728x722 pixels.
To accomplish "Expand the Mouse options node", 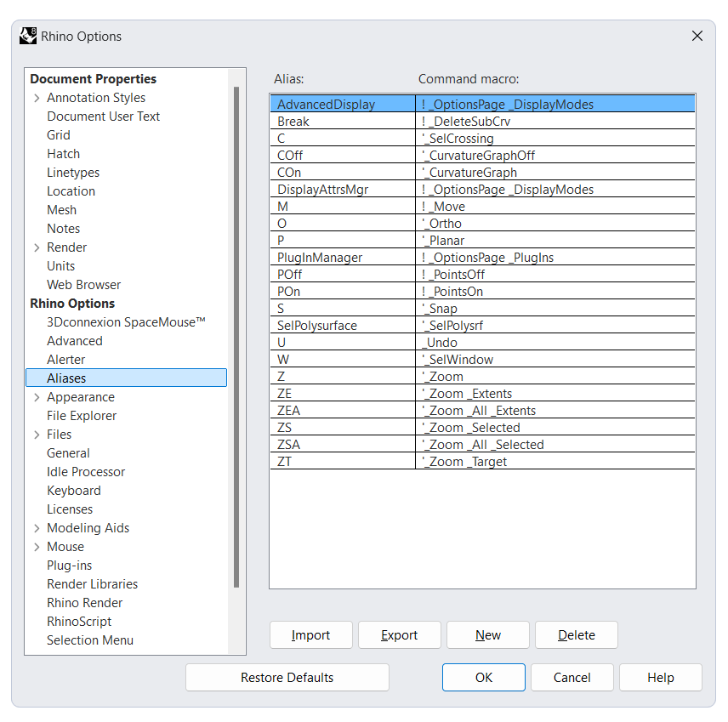I will (37, 547).
